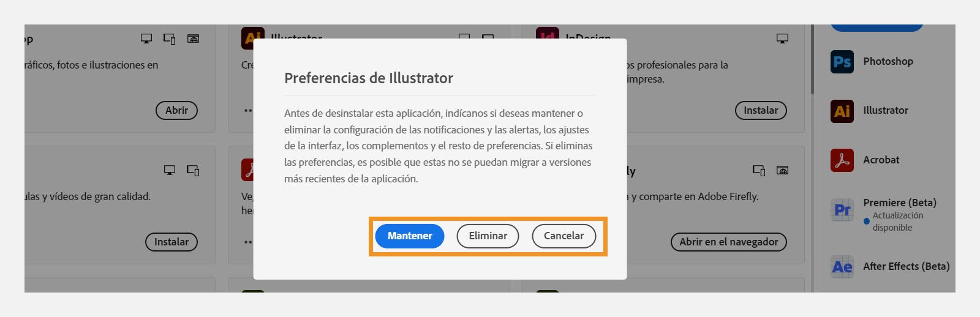Click the Illustrator label in the sidebar
Screen dimensions: 980x317
[886, 110]
